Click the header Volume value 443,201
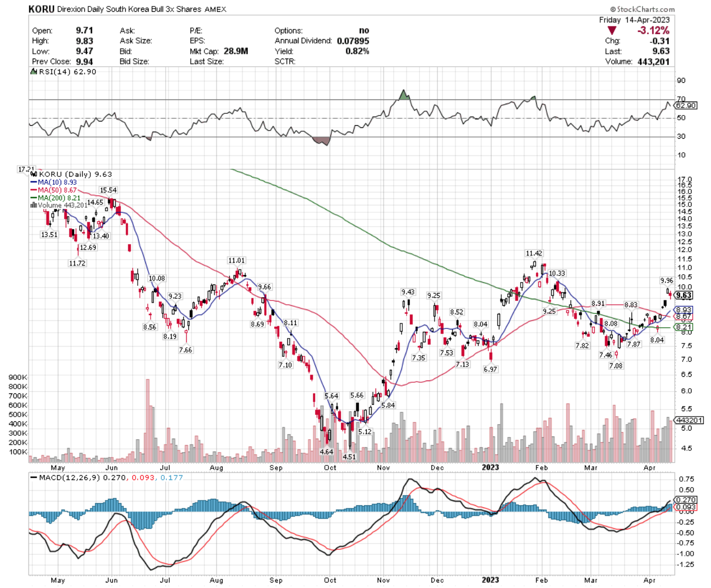 click(x=653, y=61)
